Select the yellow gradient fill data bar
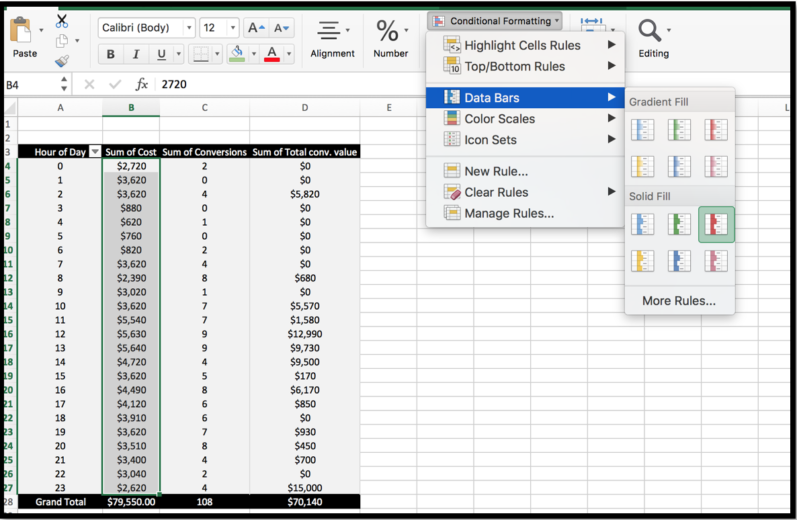Viewport: 797px width, 520px height. click(642, 166)
